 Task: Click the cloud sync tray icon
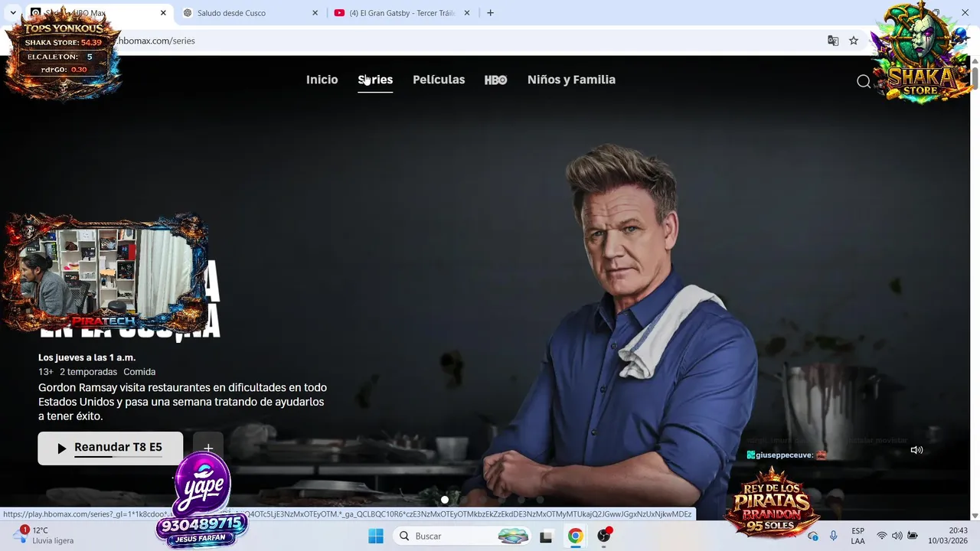pos(813,536)
